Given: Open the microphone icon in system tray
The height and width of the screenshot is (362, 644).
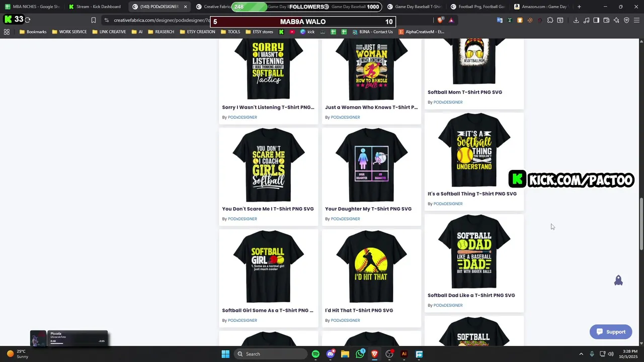Looking at the screenshot, I should (592, 354).
